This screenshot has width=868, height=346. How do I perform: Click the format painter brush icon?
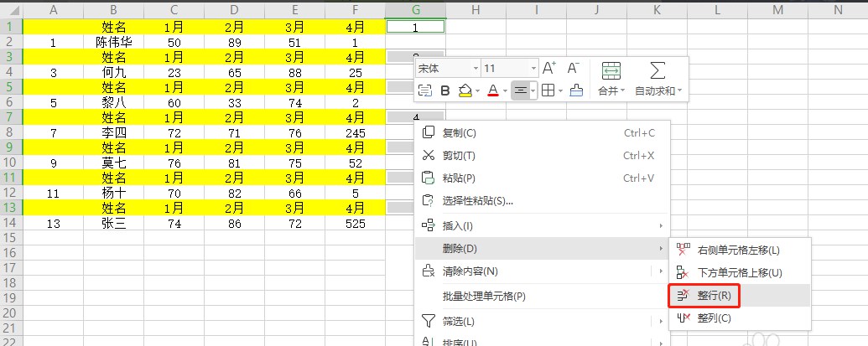tap(576, 91)
